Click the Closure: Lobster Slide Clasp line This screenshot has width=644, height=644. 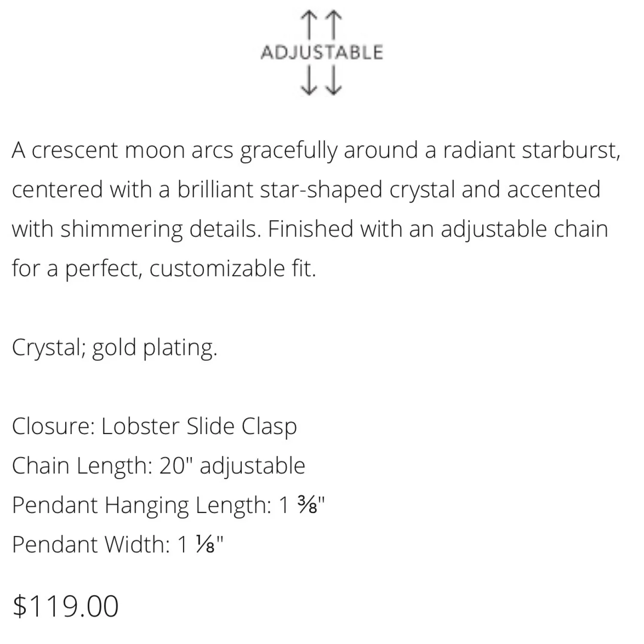tap(154, 427)
